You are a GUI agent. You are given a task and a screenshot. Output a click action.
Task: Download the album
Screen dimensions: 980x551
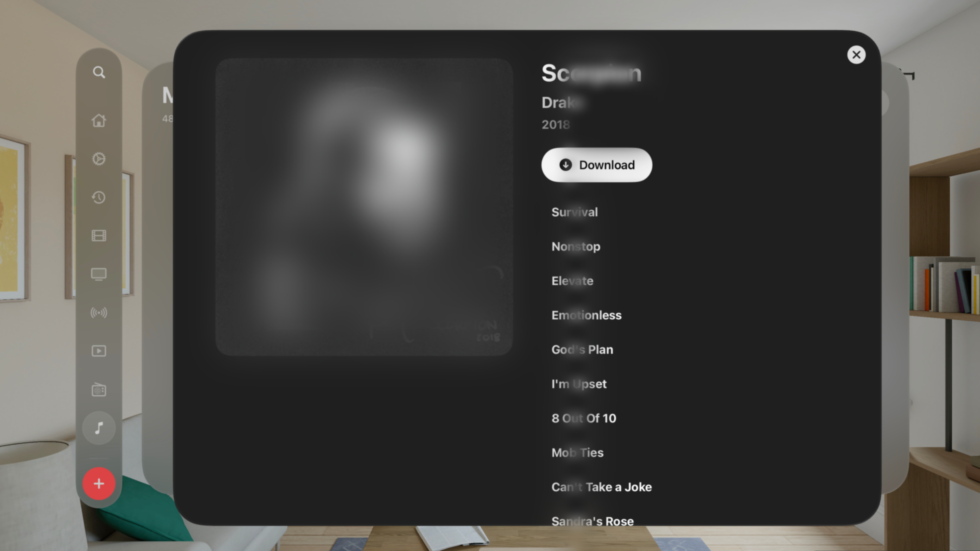coord(596,165)
